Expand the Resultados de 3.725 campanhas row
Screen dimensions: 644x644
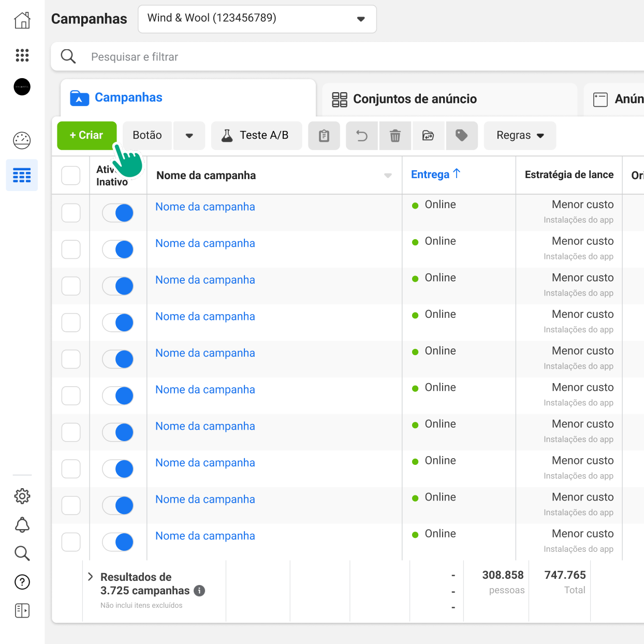tap(90, 577)
